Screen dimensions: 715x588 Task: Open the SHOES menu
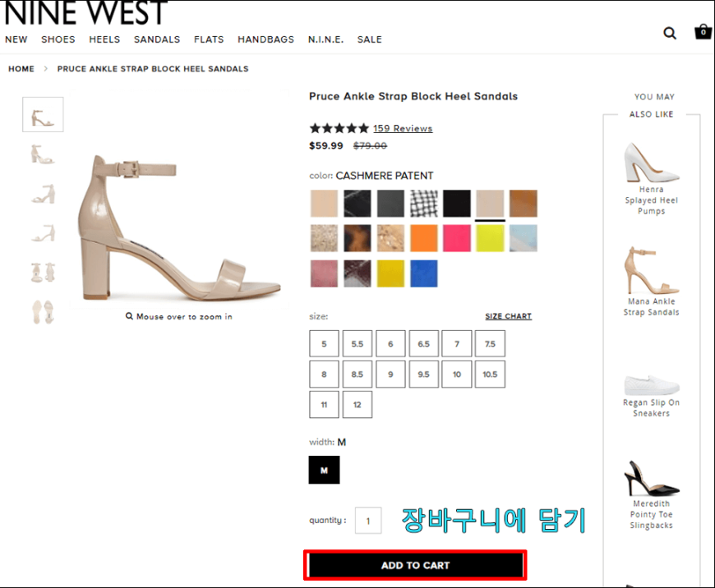(58, 39)
